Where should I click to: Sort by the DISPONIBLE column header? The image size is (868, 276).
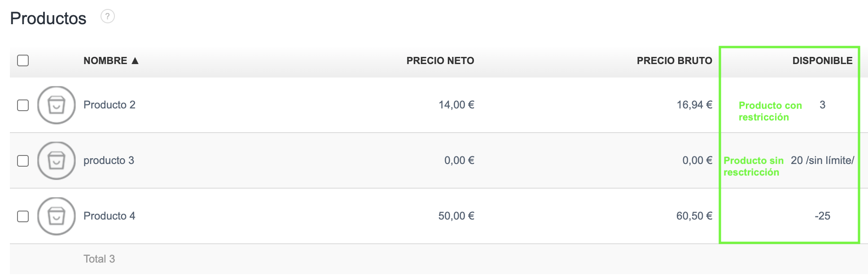tap(822, 61)
